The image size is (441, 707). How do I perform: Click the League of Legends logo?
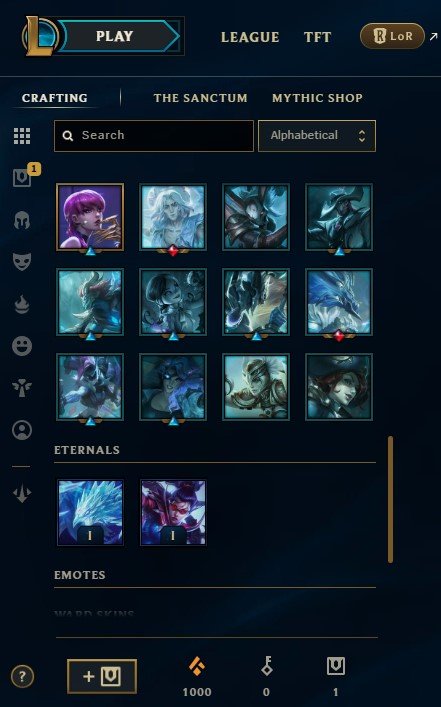(39, 36)
